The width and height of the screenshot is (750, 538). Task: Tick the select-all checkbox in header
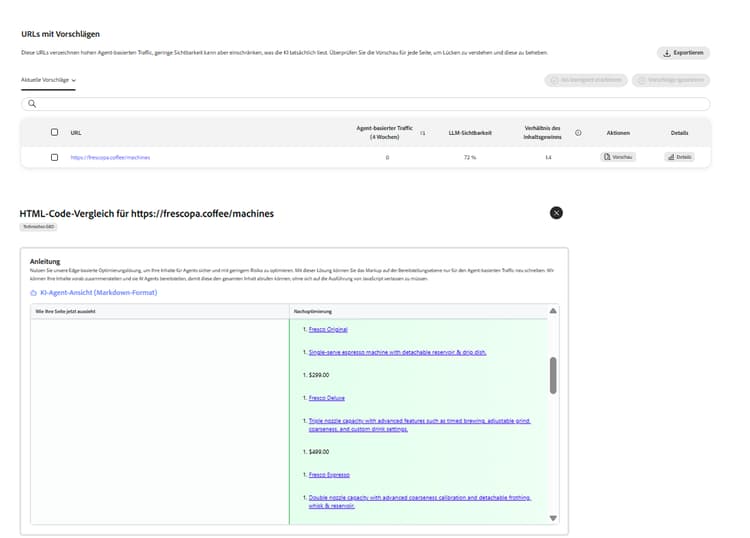(55, 132)
